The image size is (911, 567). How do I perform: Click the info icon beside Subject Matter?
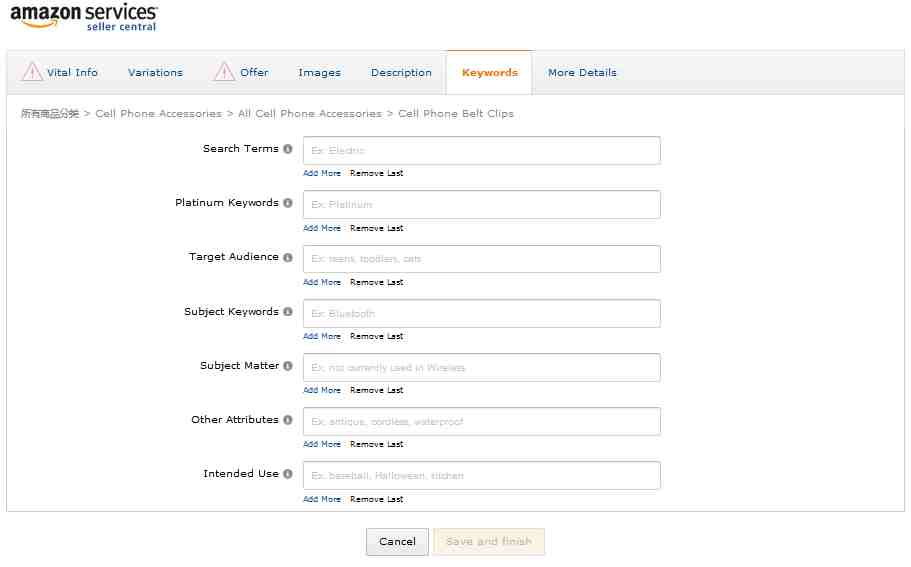[288, 366]
